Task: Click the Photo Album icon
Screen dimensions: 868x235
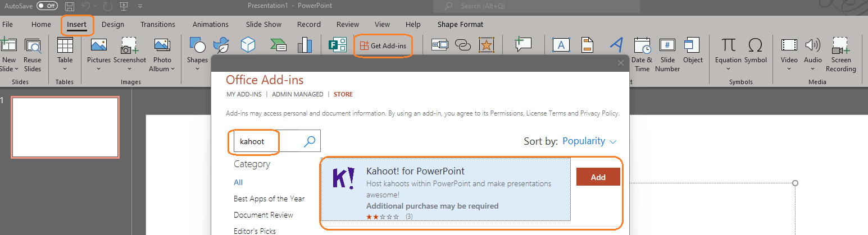Action: point(162,46)
